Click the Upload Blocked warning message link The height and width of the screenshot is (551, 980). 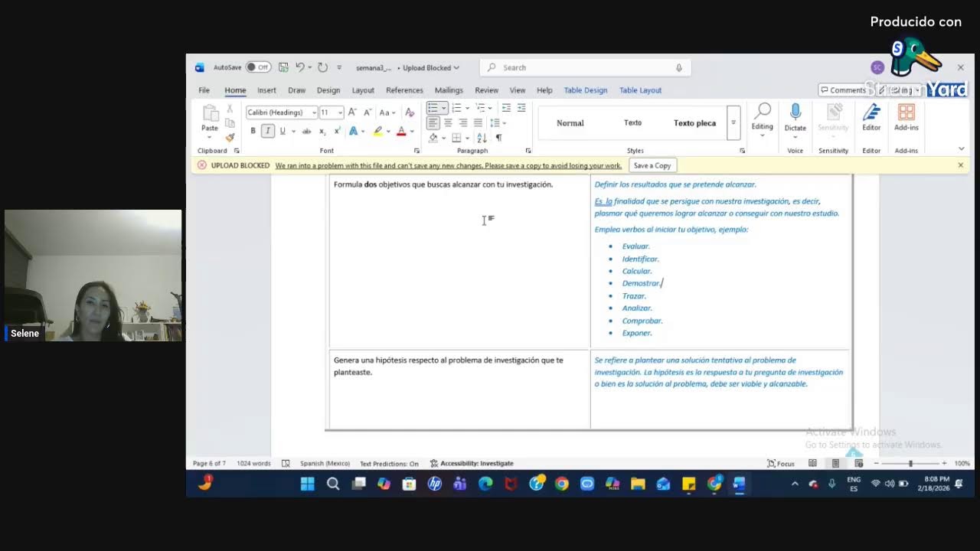coord(449,165)
